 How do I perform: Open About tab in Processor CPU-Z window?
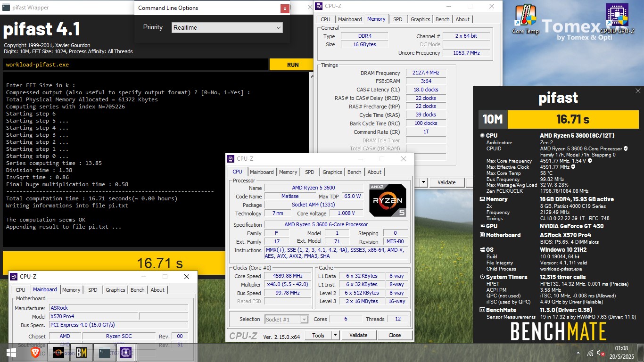tap(374, 172)
